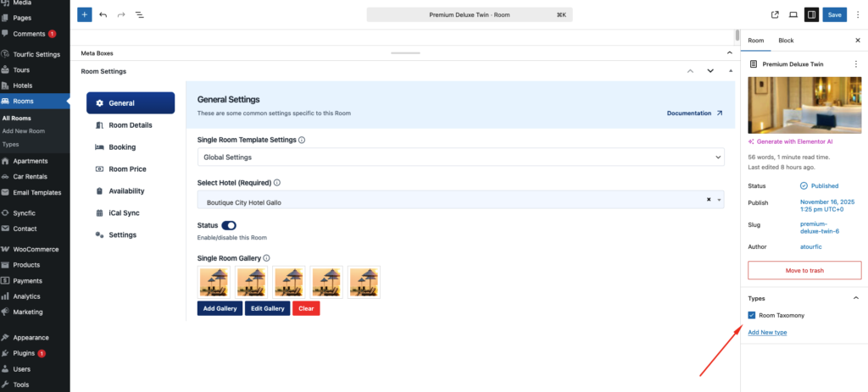Toggle the settings sidebar panel icon

point(812,14)
